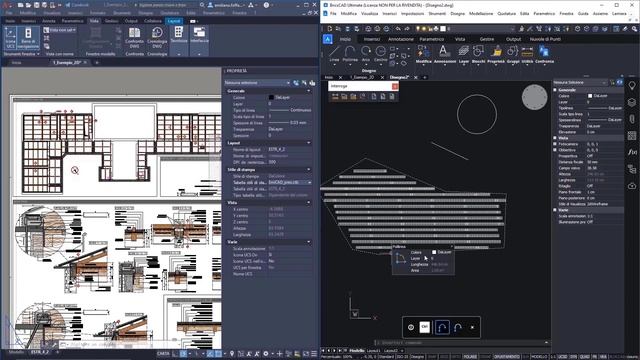This screenshot has height=360, width=640.
Task: Open the Nuvole di Punti ribbon tab
Action: (x=545, y=39)
